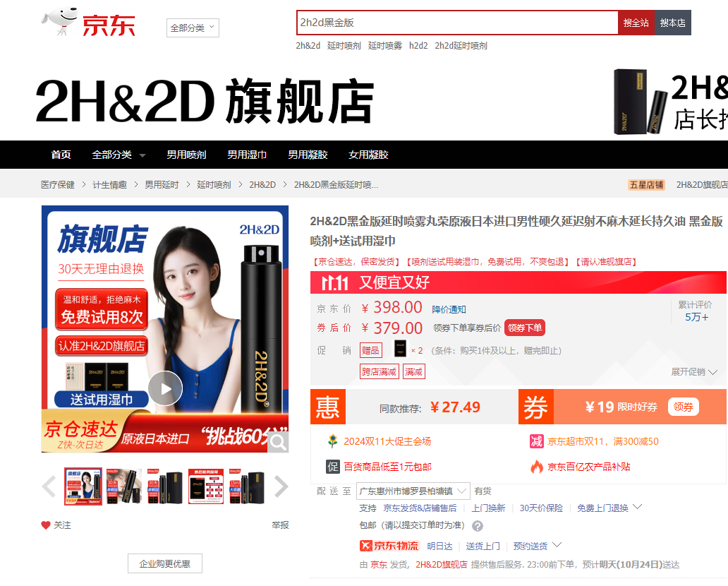Open the 2H&2D brand breadcrumb
Image resolution: width=728 pixels, height=586 pixels.
[262, 185]
